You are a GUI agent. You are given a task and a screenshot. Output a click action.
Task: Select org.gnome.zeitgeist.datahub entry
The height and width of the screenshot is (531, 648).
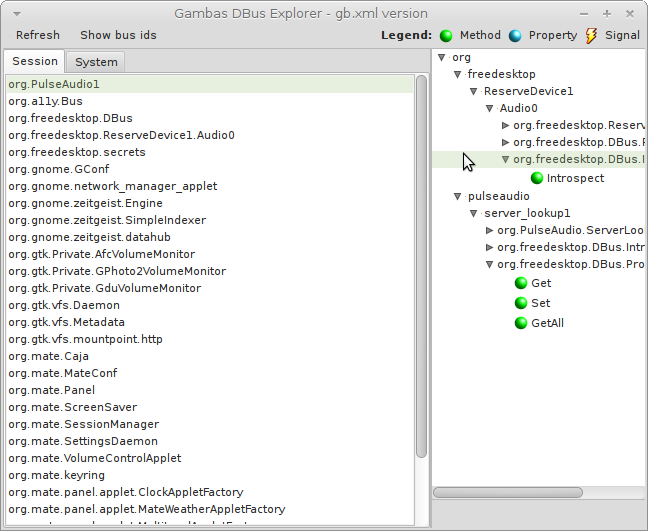(x=210, y=237)
